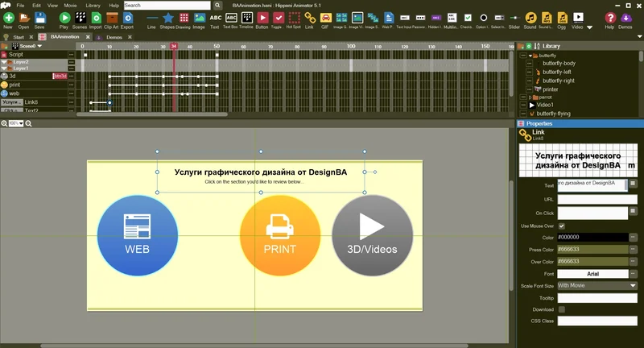
Task: Switch to the Start tab
Action: tap(19, 37)
